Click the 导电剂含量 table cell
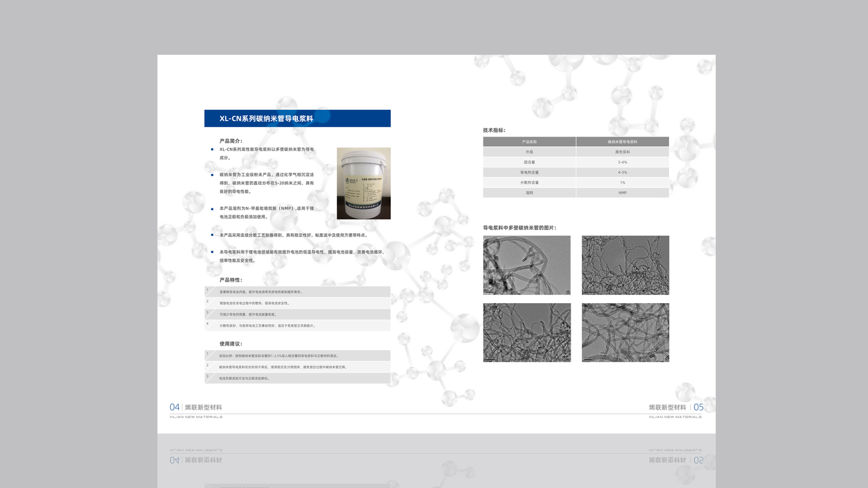 (x=529, y=172)
